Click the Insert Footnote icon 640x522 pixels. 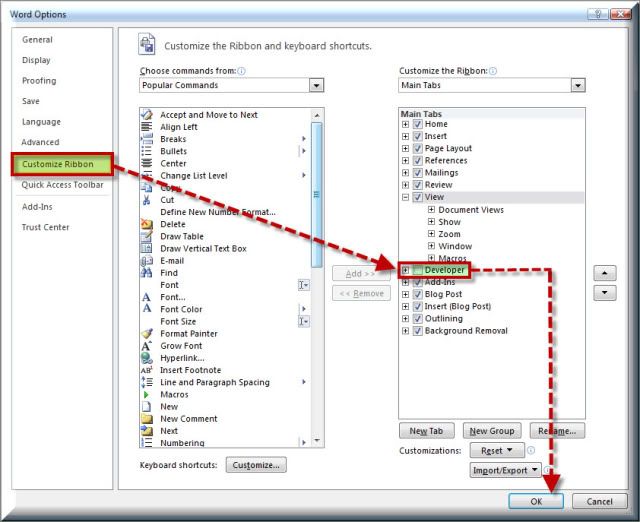[x=147, y=370]
